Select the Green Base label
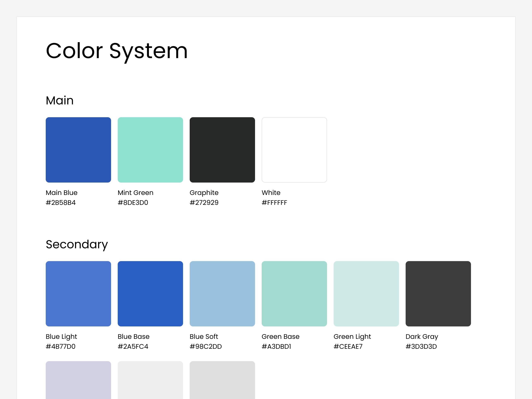The width and height of the screenshot is (532, 399). (280, 337)
